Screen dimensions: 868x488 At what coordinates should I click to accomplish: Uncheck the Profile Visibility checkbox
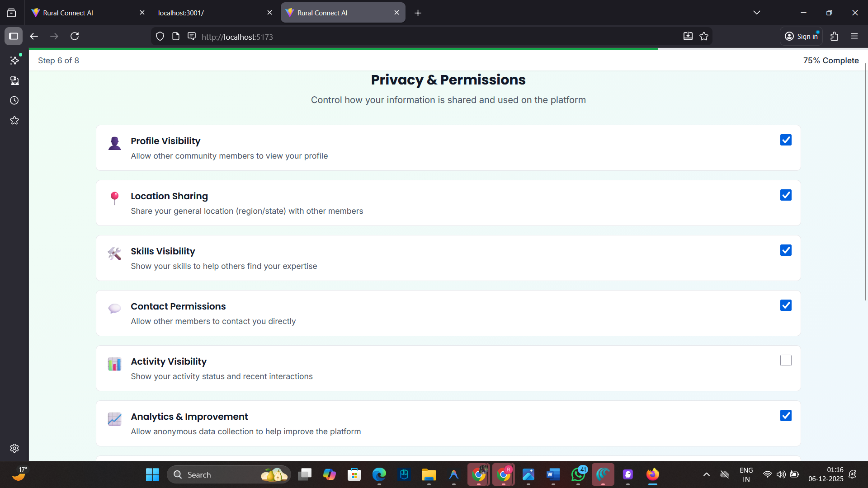[x=786, y=140]
